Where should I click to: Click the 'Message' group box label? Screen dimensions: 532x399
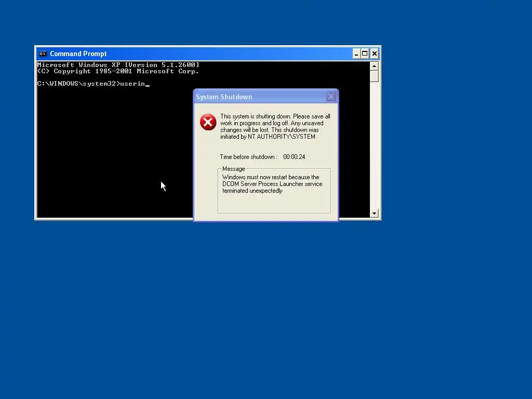click(233, 169)
